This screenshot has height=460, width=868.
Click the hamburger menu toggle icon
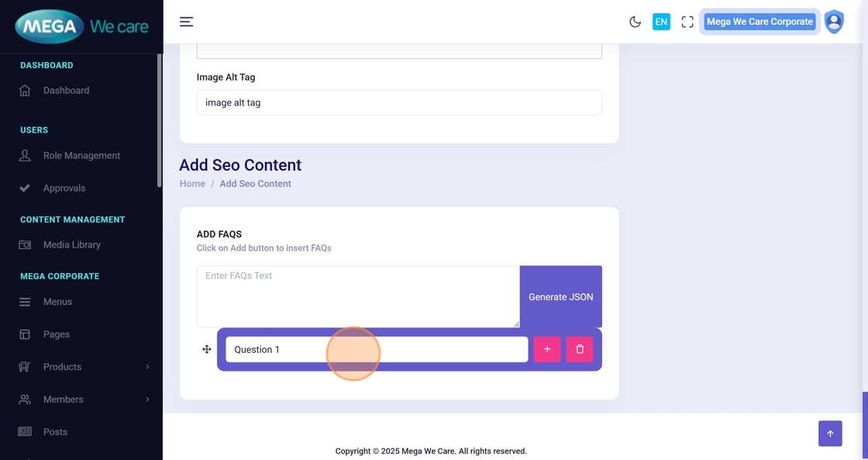coord(186,22)
